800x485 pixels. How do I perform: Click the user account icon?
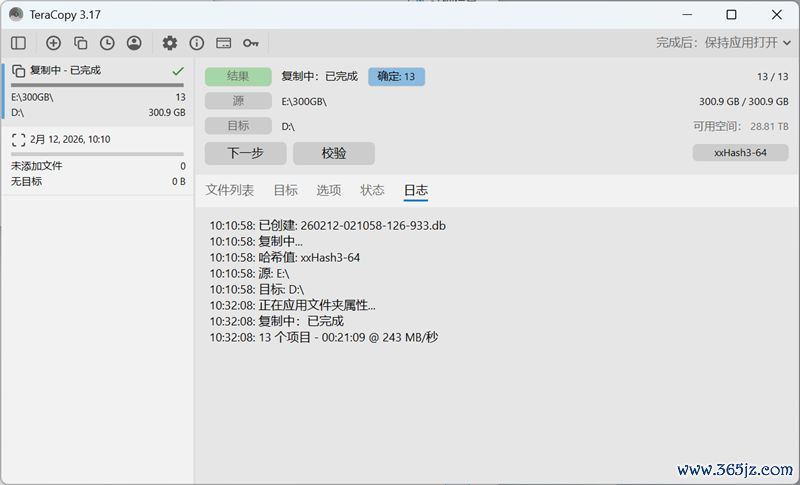click(134, 43)
